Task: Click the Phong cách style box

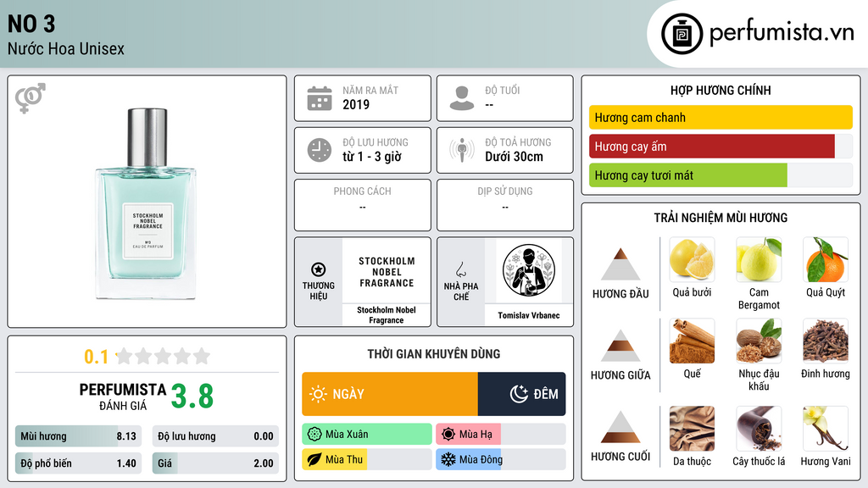Action: point(363,205)
